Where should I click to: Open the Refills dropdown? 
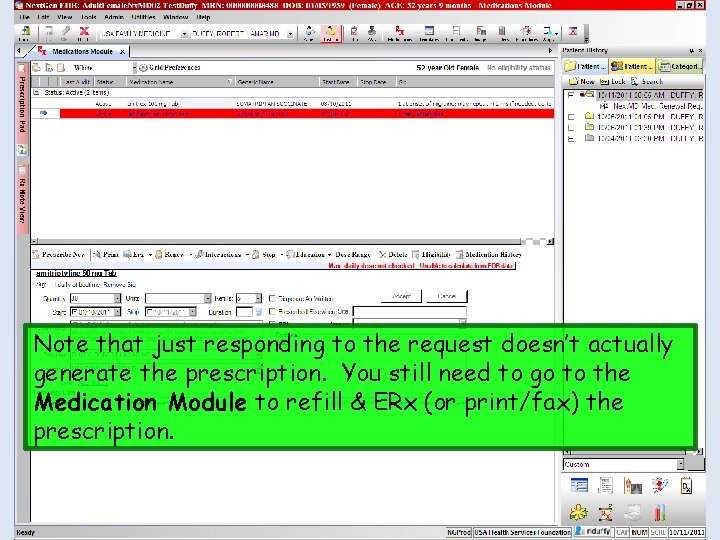[258, 298]
